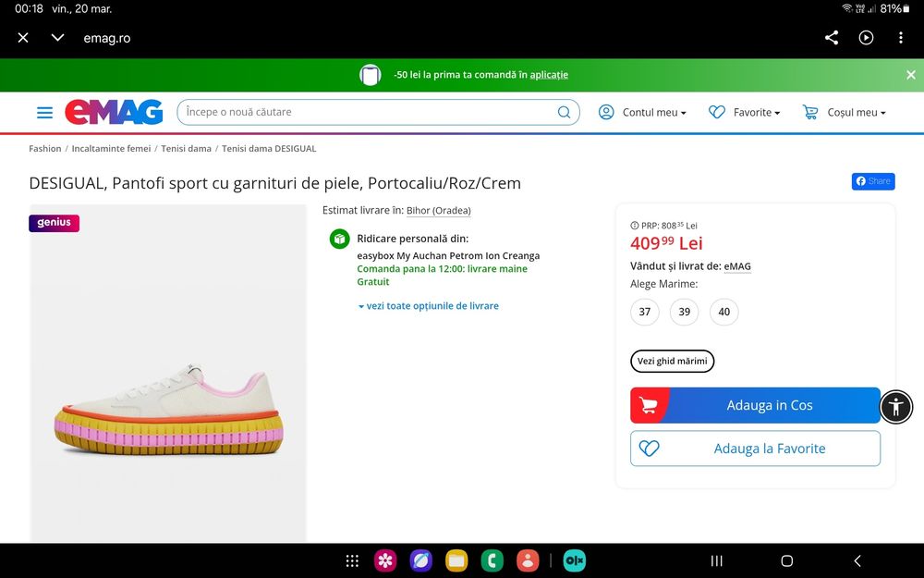Tap 'Comanda pana la 12:00: livrare maine'

442,269
